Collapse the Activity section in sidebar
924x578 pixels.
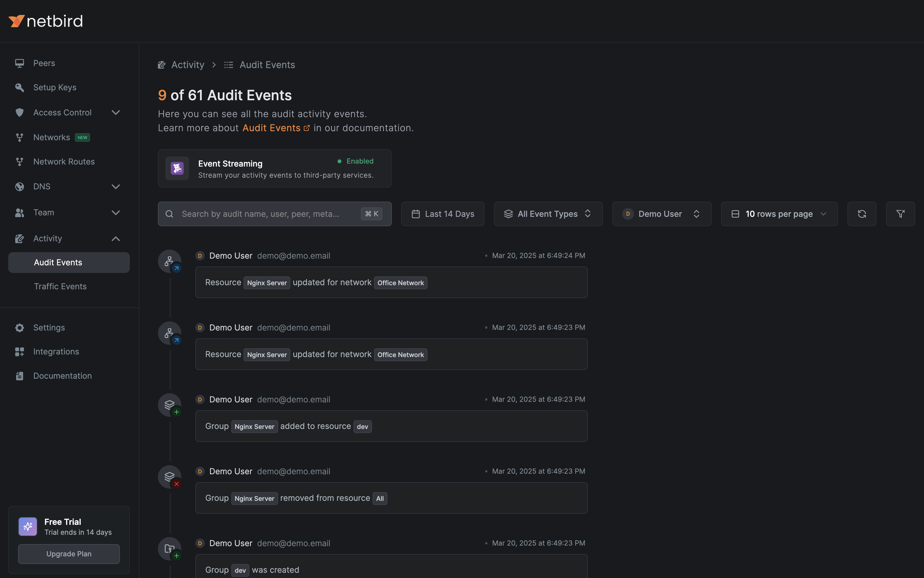click(x=115, y=238)
